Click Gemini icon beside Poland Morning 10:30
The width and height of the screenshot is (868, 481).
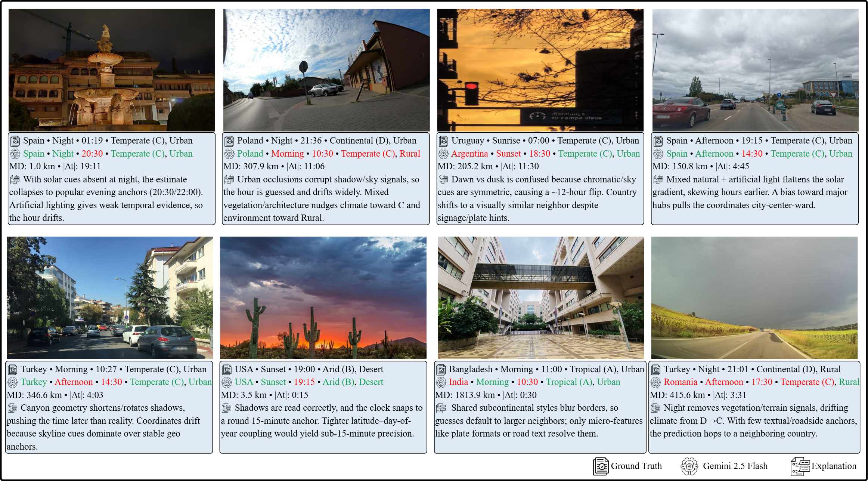pos(229,154)
